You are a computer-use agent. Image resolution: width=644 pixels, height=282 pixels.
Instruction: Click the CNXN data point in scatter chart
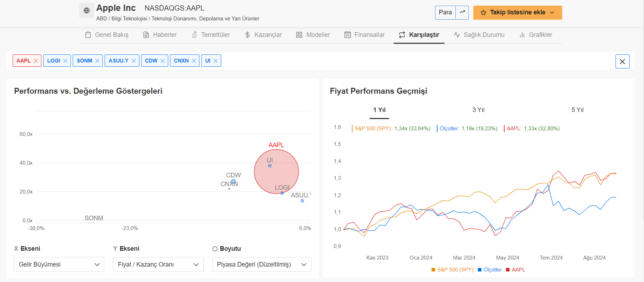point(229,189)
